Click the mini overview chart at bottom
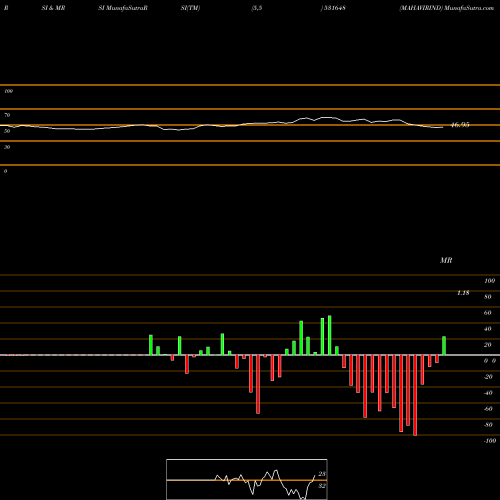The width and height of the screenshot is (500, 500). [x=247, y=479]
